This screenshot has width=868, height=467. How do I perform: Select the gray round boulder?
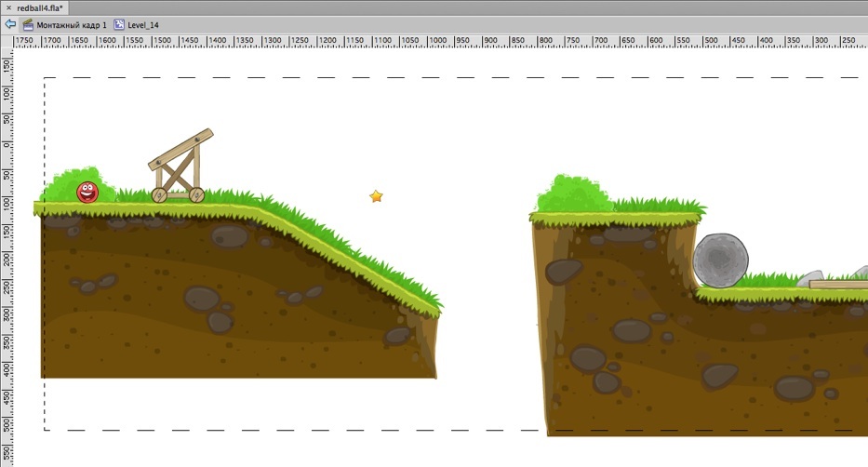click(721, 260)
